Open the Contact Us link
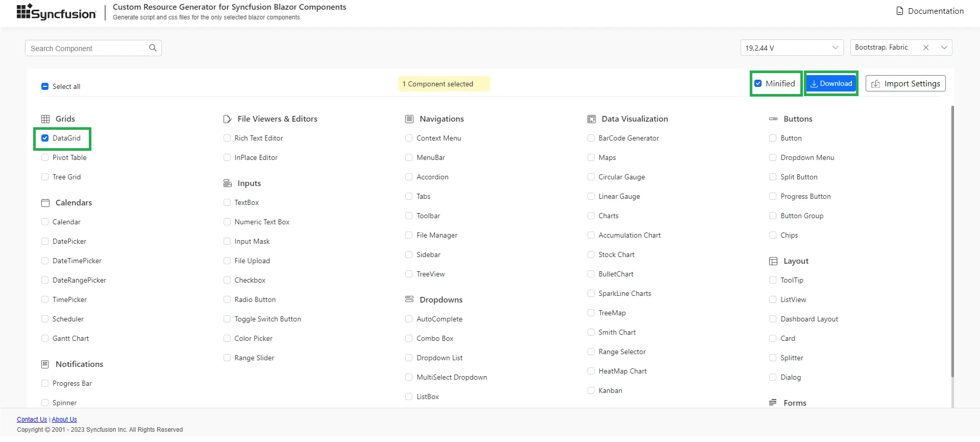 point(32,420)
